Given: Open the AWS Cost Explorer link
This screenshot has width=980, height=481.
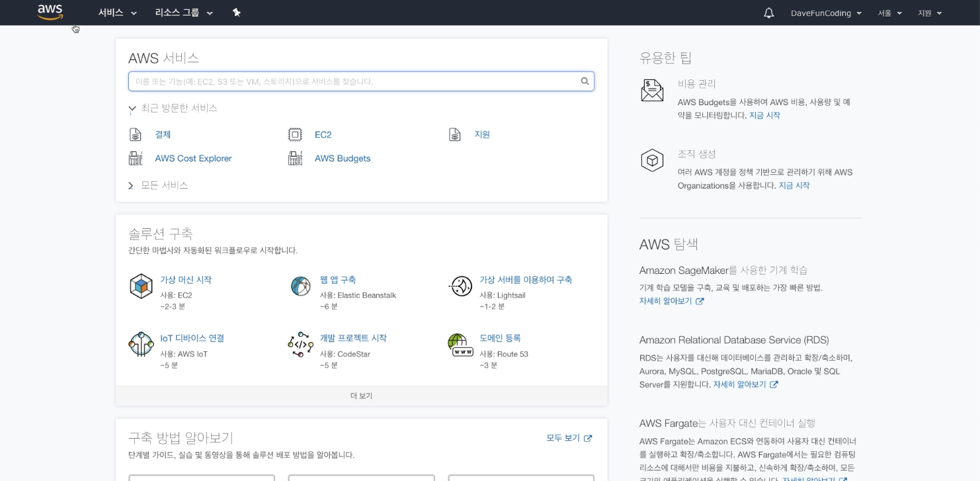Looking at the screenshot, I should point(193,158).
